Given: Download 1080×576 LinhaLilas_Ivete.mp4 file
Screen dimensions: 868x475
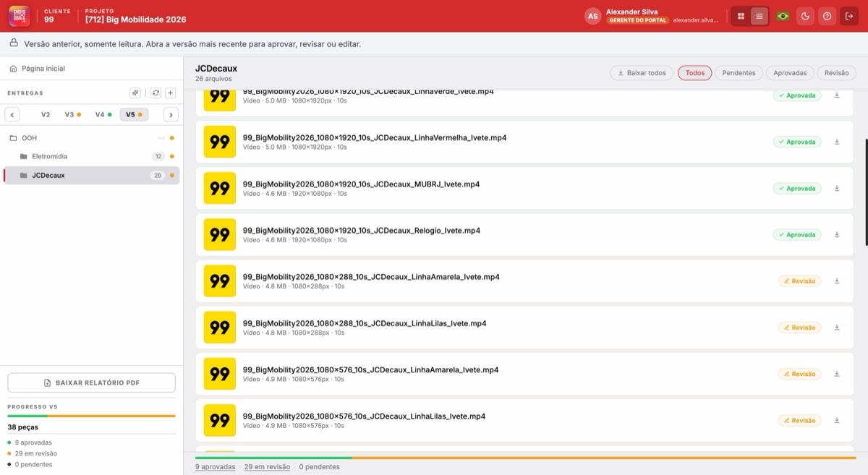Looking at the screenshot, I should click(837, 420).
